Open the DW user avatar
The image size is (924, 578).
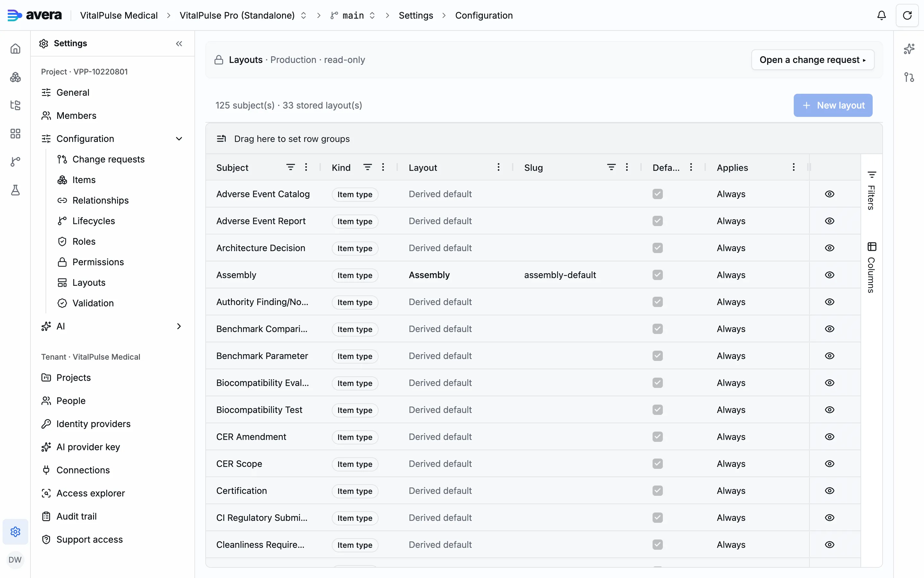tap(15, 560)
